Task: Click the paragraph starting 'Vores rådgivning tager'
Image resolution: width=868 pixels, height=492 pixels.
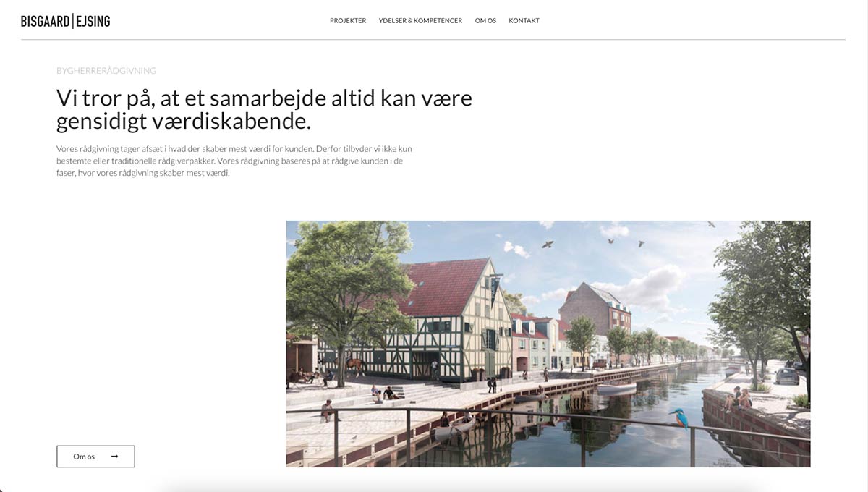Action: pyautogui.click(x=234, y=161)
